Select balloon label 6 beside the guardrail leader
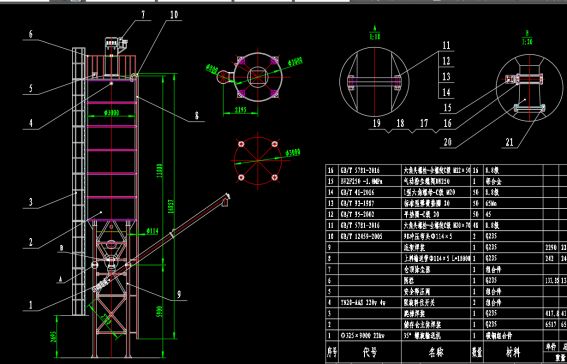 coord(31,34)
